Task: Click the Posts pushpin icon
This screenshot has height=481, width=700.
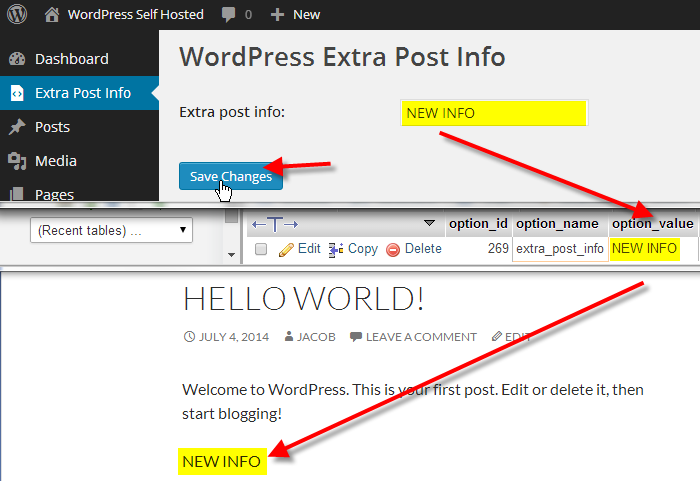Action: [x=17, y=127]
